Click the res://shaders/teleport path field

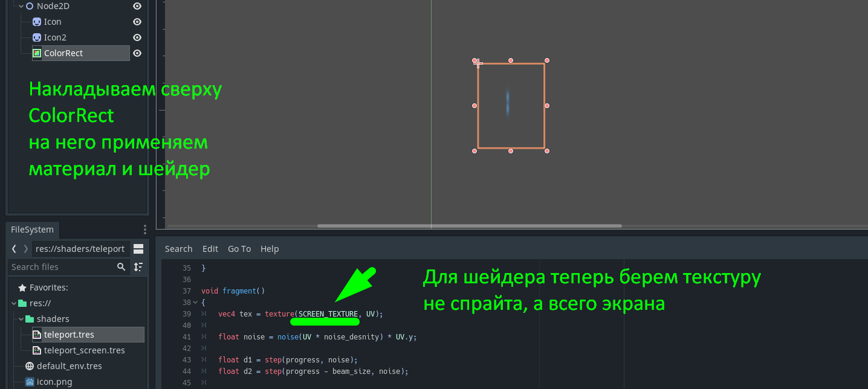coord(80,249)
